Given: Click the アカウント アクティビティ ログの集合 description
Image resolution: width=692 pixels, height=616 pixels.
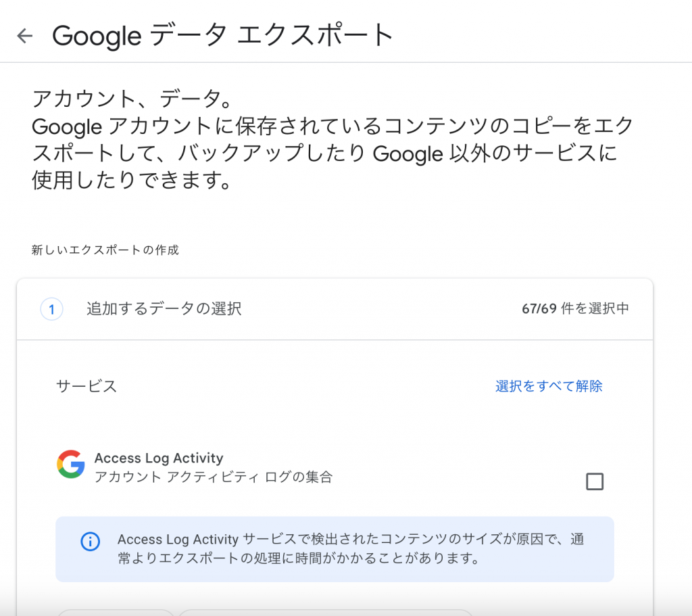Looking at the screenshot, I should (213, 477).
